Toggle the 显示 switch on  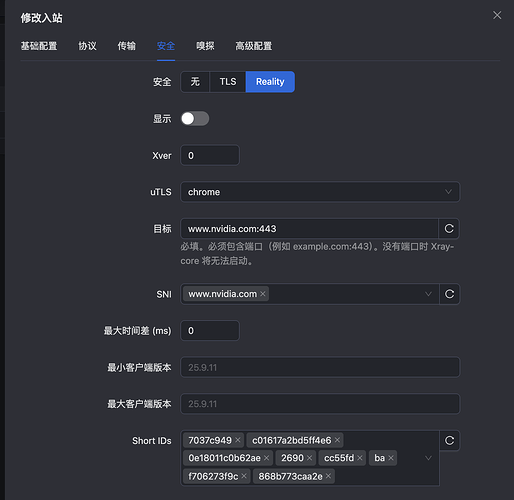pos(195,119)
